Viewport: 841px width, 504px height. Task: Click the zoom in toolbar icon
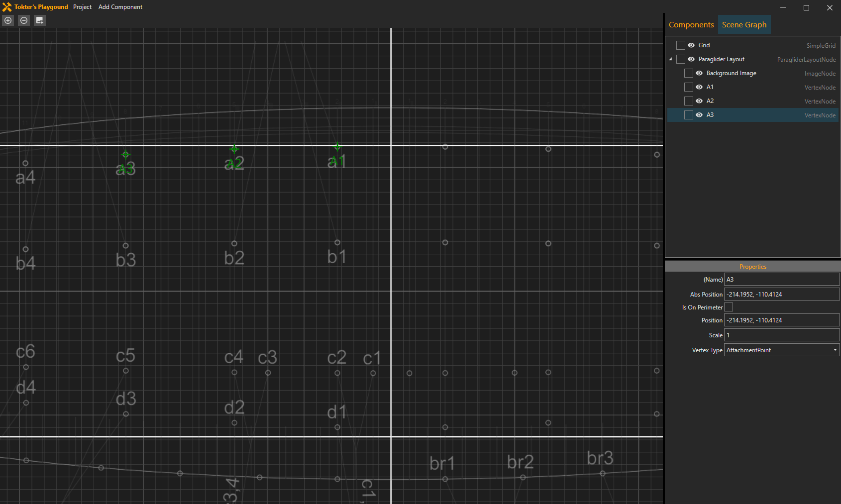pos(8,20)
